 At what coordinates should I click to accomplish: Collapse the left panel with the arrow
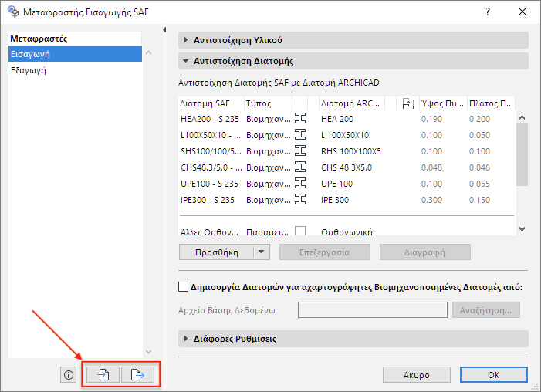click(164, 29)
